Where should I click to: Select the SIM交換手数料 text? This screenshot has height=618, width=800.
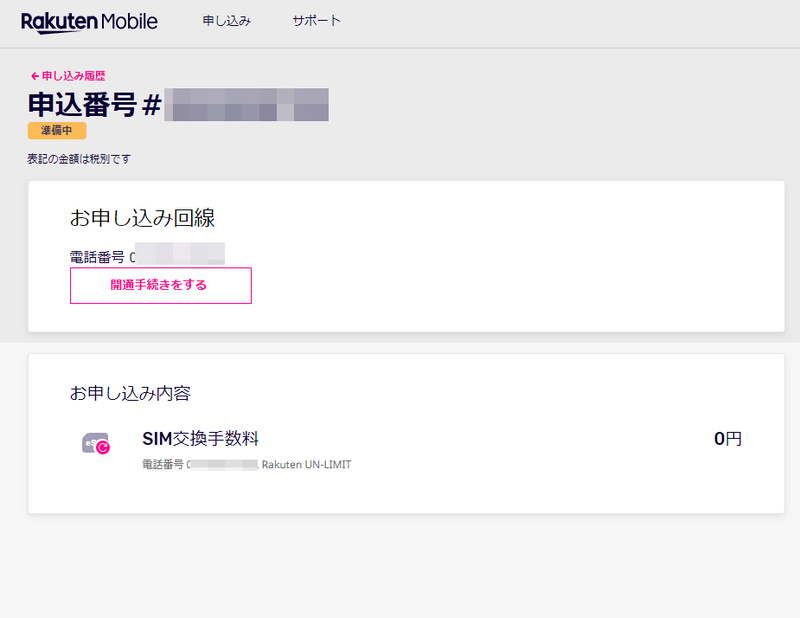pyautogui.click(x=201, y=438)
